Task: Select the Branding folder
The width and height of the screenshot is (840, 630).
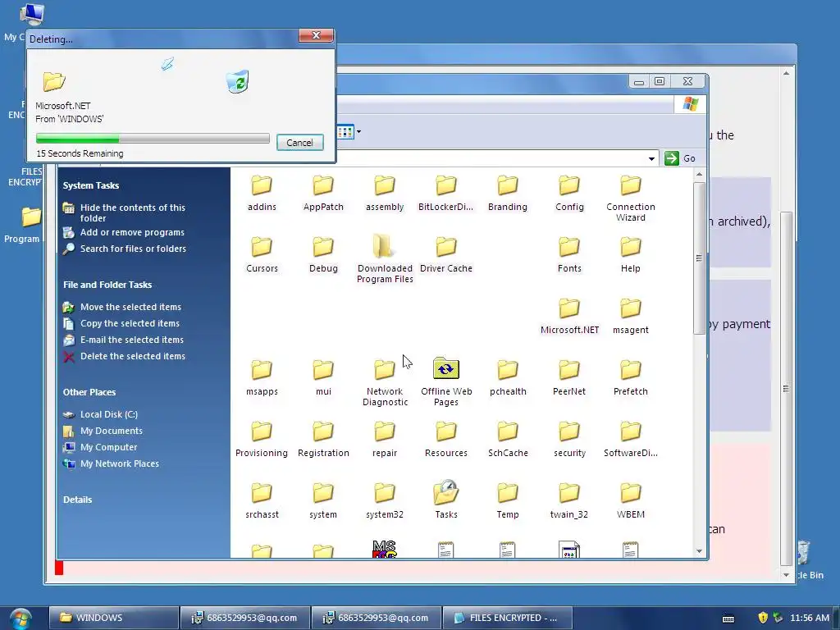Action: coord(507,193)
